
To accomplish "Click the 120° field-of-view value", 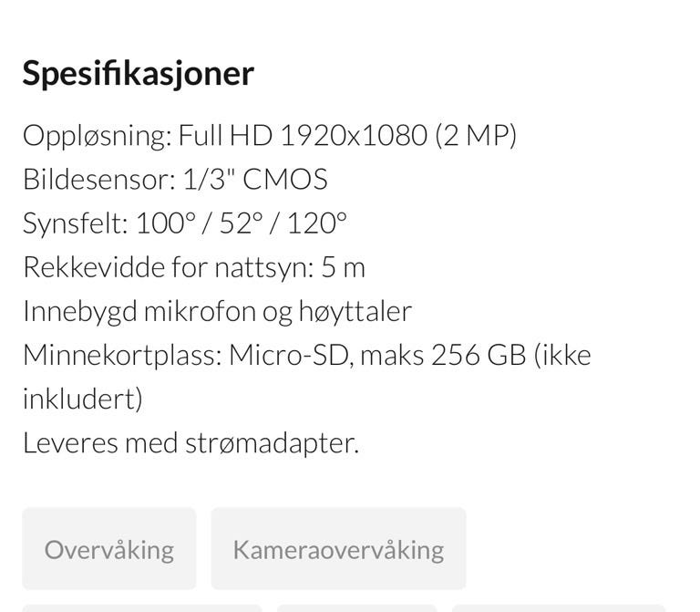I will pyautogui.click(x=317, y=223).
